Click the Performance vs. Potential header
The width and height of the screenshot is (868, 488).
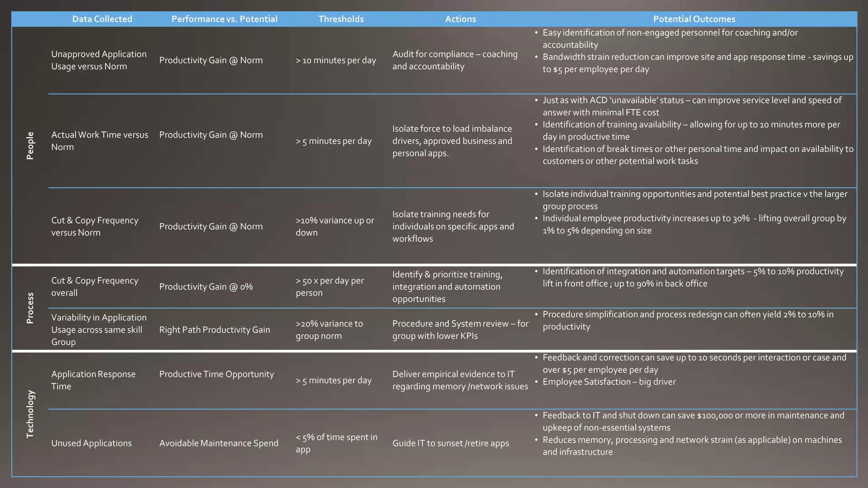(224, 19)
